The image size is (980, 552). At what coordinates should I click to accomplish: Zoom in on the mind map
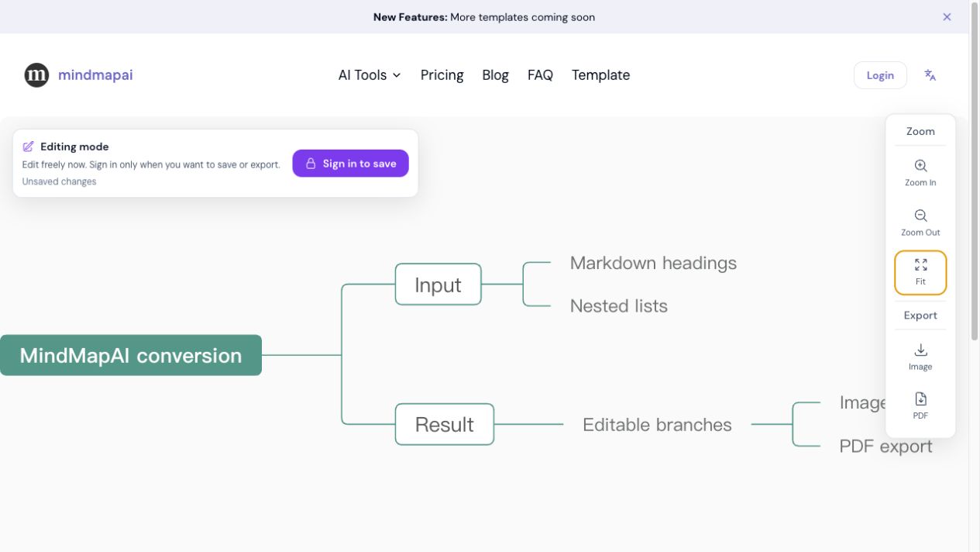click(x=920, y=173)
